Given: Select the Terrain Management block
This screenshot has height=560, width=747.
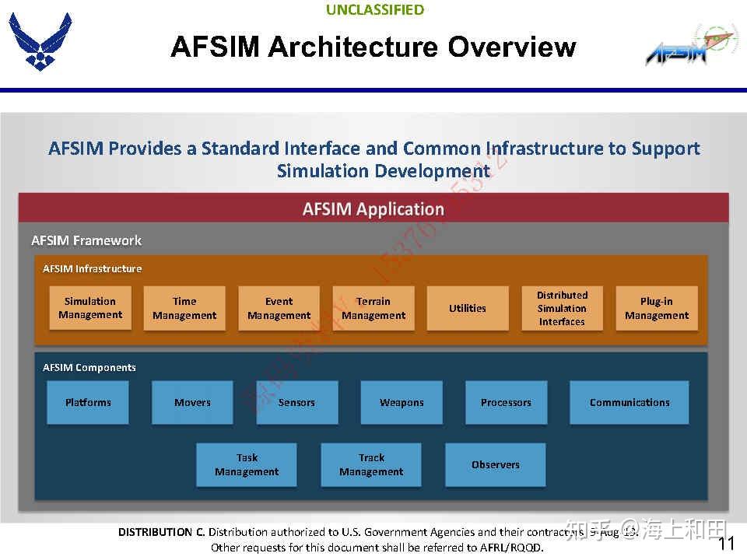Looking at the screenshot, I should 373,308.
